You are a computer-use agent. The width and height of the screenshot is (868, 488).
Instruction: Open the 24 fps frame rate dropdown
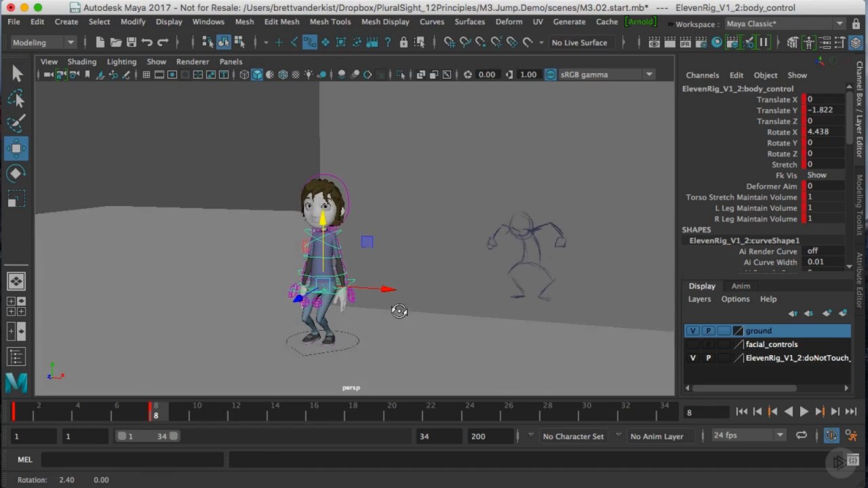[780, 435]
